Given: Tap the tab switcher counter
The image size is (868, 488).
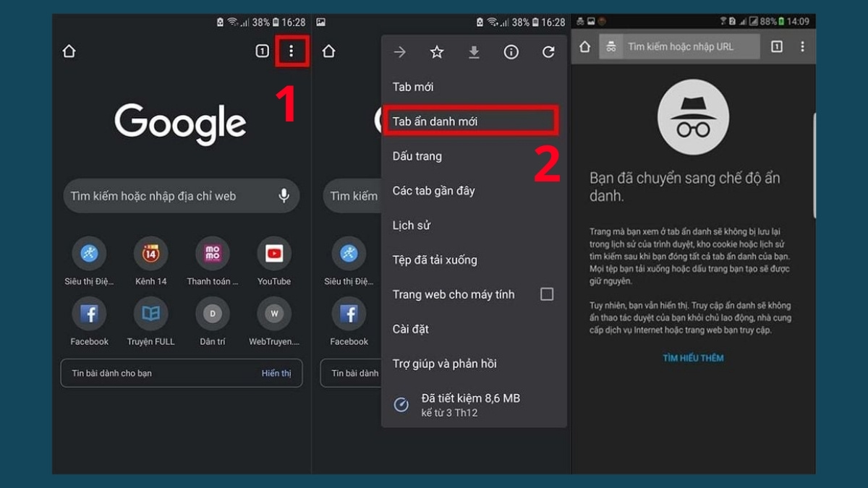Looking at the screenshot, I should (262, 51).
